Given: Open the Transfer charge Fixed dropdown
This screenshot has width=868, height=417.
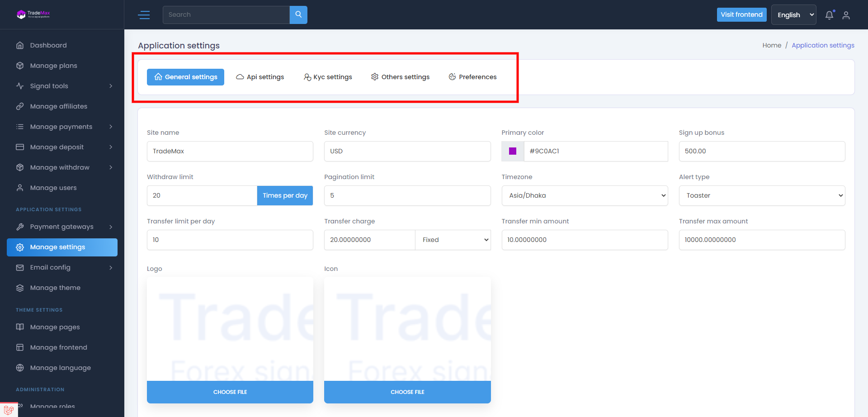Looking at the screenshot, I should click(x=453, y=240).
